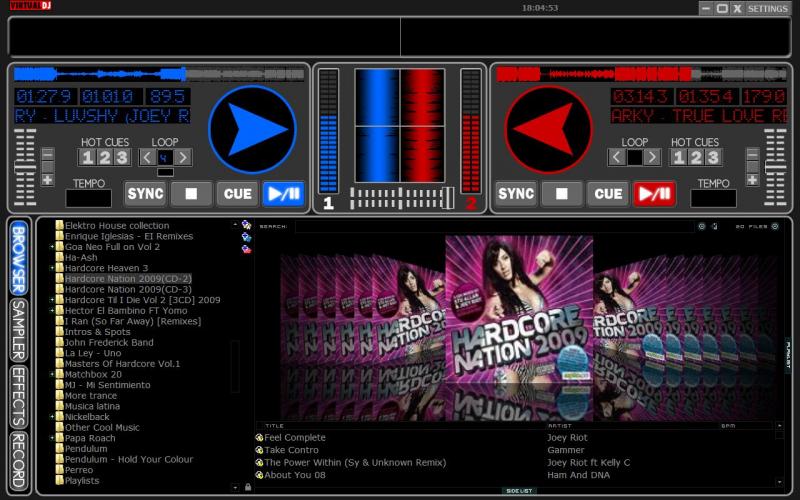Screen dimensions: 800x500
Task: Click the crossfader handle
Action: pyautogui.click(x=447, y=198)
